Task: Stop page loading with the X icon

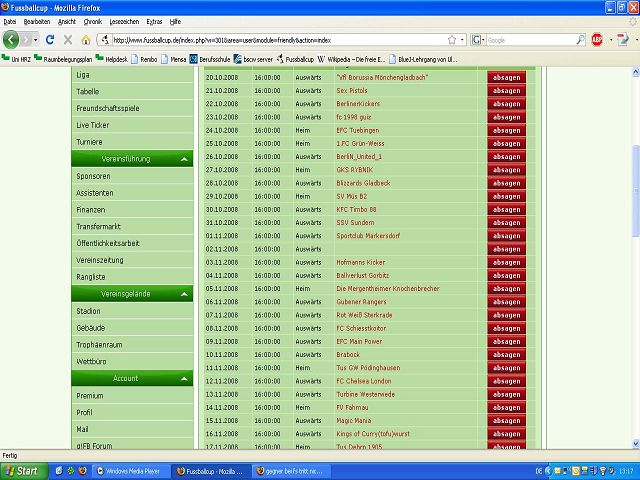Action: click(x=68, y=40)
